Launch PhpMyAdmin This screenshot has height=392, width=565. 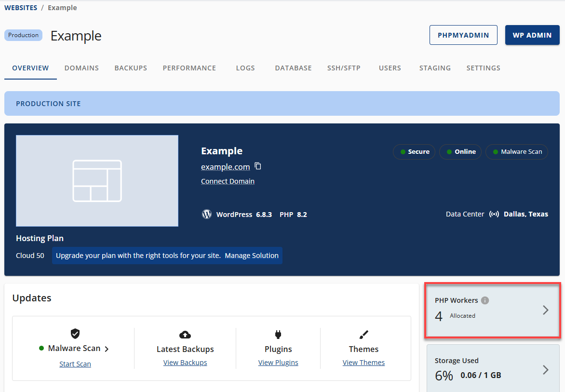point(463,35)
